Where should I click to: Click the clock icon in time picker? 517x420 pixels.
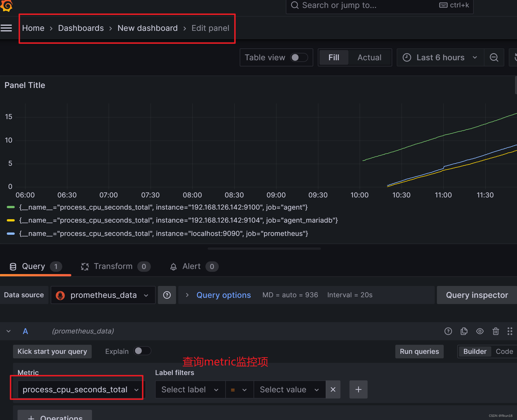point(407,57)
